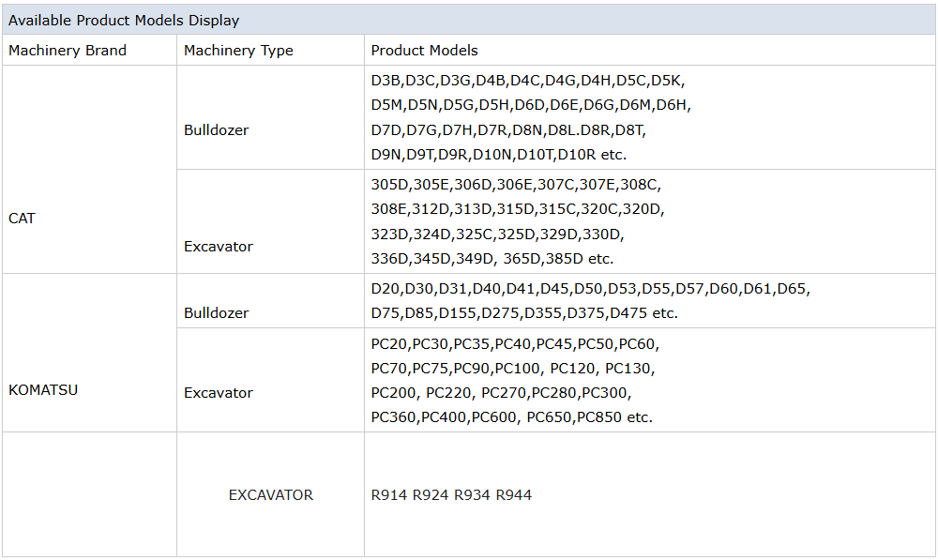Click the 'Available Product Models Display' table title

pyautogui.click(x=124, y=20)
